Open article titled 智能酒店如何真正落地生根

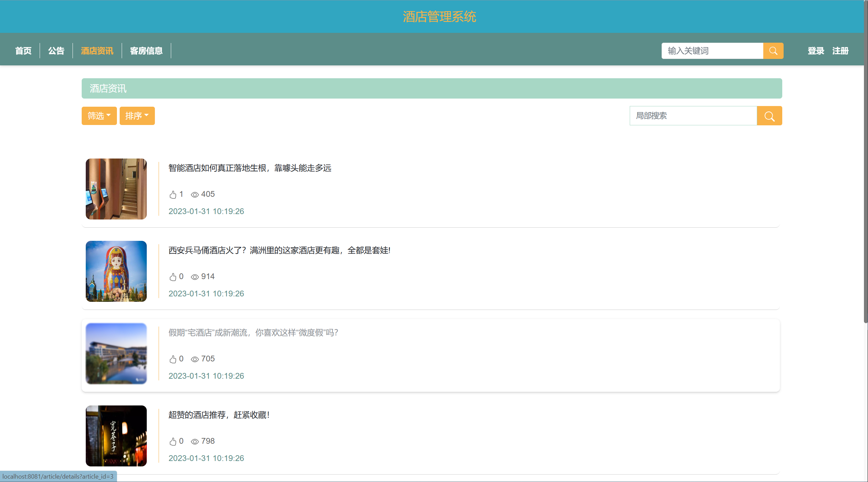click(249, 168)
